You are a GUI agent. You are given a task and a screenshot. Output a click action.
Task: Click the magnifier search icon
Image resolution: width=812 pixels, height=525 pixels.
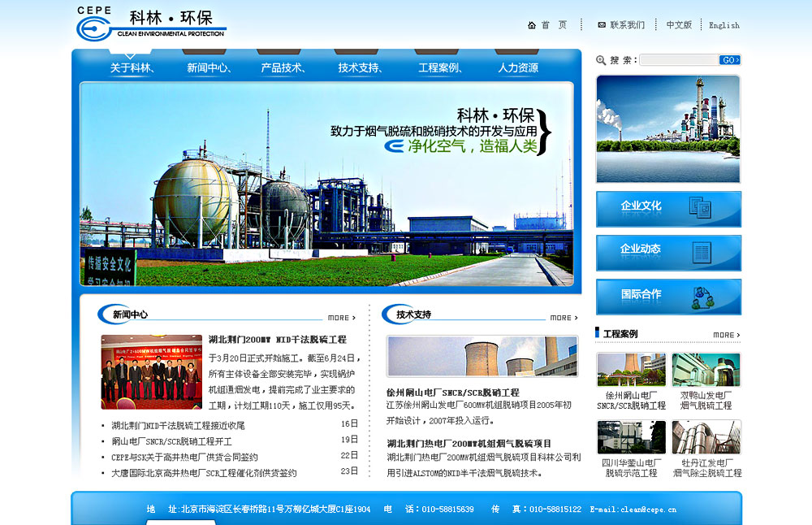coord(601,60)
